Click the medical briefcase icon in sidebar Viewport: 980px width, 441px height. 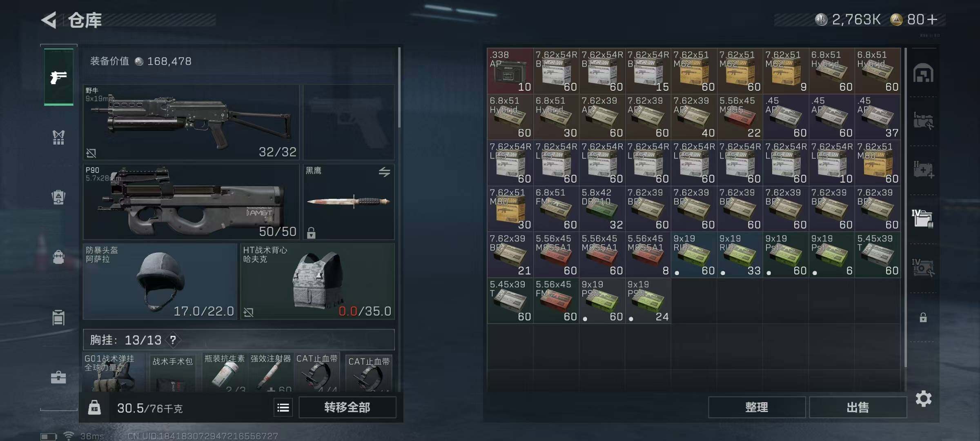coord(58,377)
